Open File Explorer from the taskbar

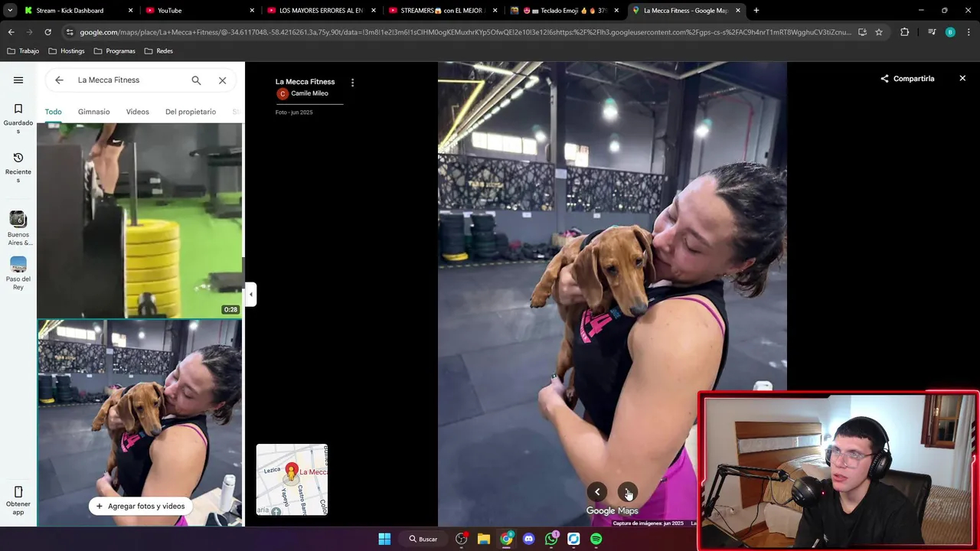click(x=484, y=539)
